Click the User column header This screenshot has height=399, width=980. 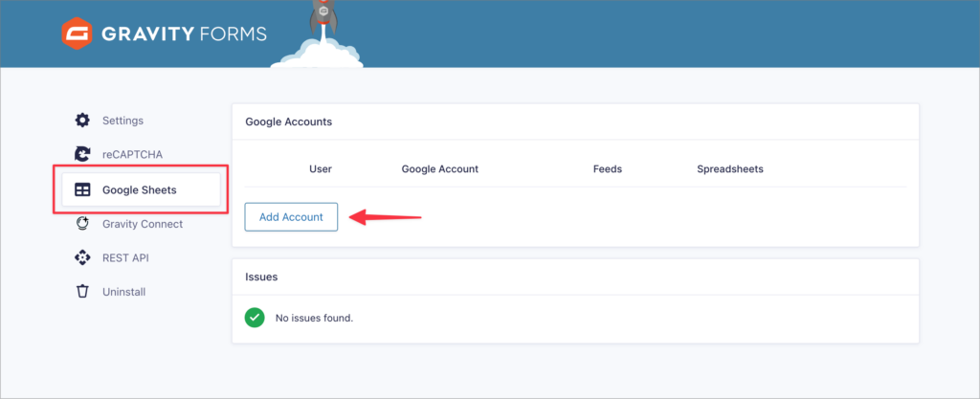pyautogui.click(x=321, y=169)
